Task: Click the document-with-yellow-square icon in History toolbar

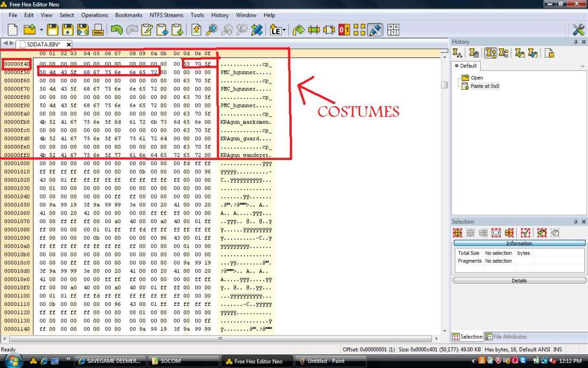Action: click(x=550, y=53)
